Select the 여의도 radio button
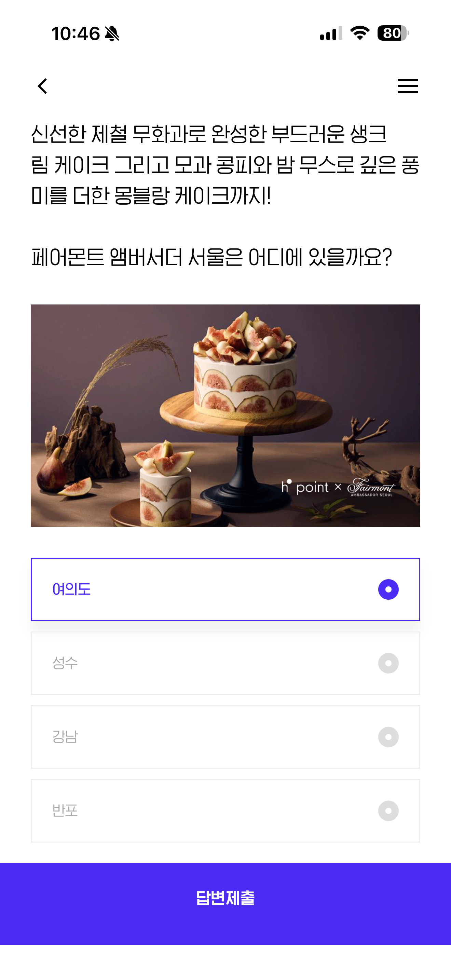 388,589
